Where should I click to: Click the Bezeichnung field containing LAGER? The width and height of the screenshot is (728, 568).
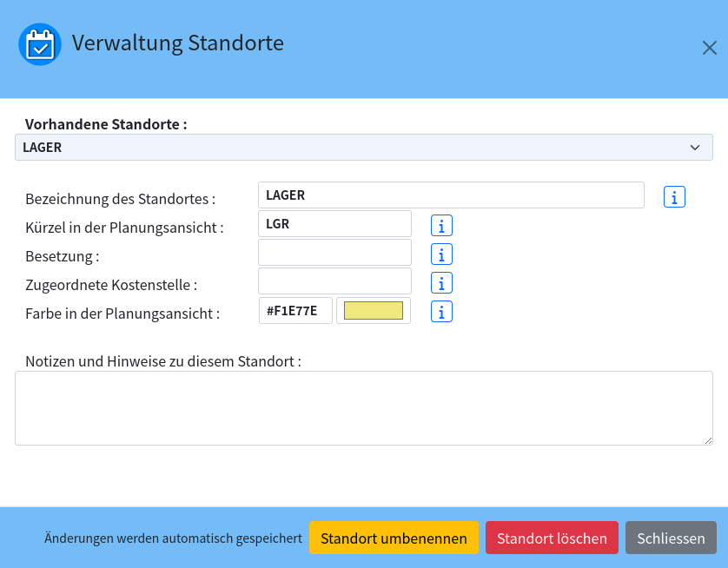coord(451,195)
